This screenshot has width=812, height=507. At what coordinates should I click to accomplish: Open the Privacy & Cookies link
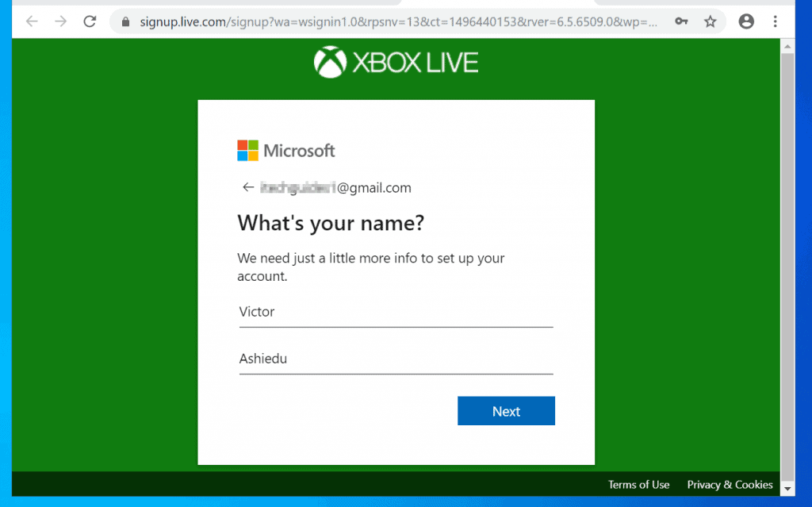click(730, 484)
